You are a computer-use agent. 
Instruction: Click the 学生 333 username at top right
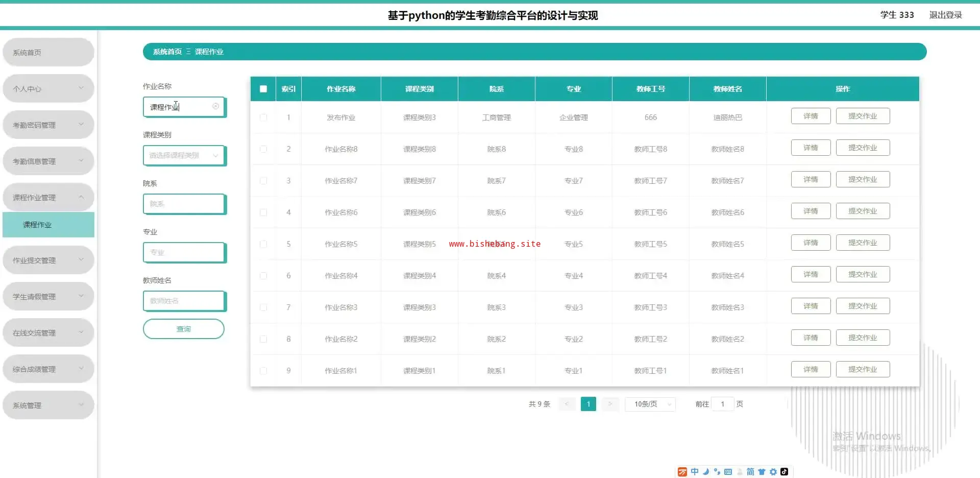[897, 15]
